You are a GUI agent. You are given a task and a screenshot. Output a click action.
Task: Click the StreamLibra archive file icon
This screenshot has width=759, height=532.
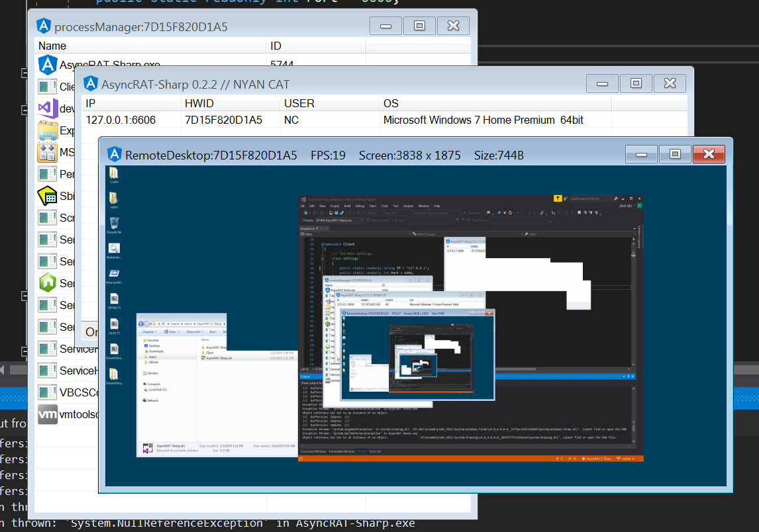114,351
